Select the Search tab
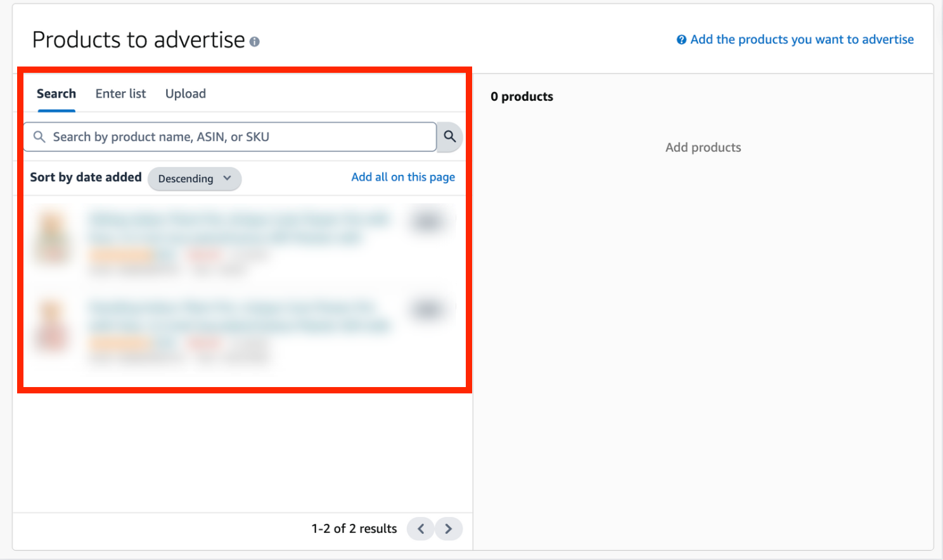943x560 pixels. coord(56,93)
